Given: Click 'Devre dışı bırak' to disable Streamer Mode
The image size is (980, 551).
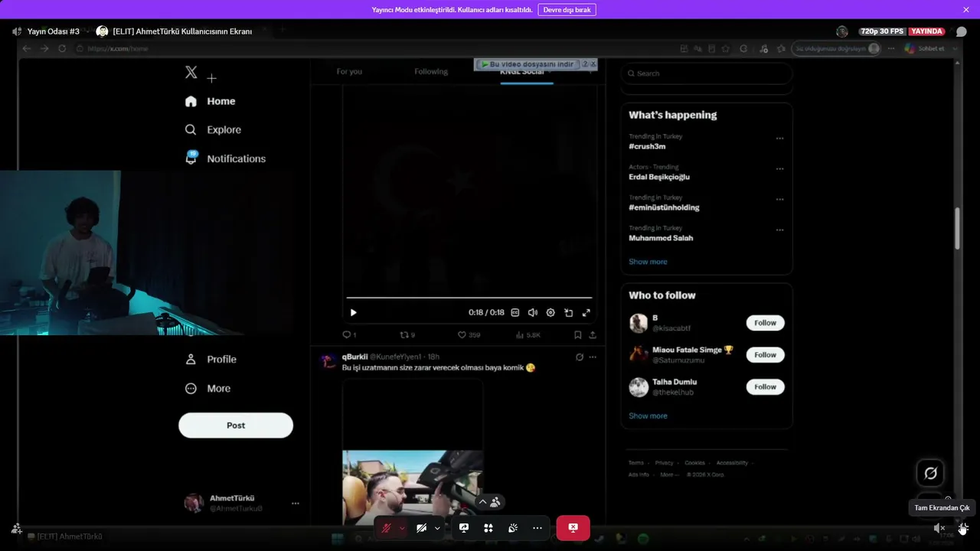Looking at the screenshot, I should [567, 10].
